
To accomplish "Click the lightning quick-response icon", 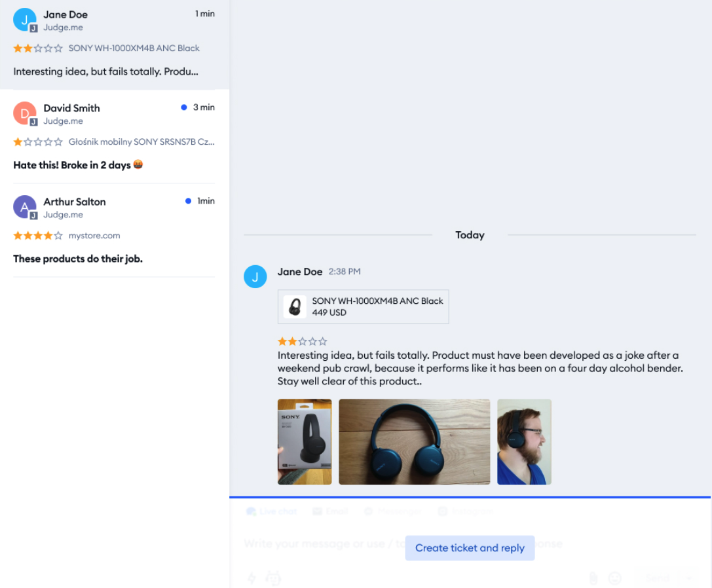I will pos(252,578).
